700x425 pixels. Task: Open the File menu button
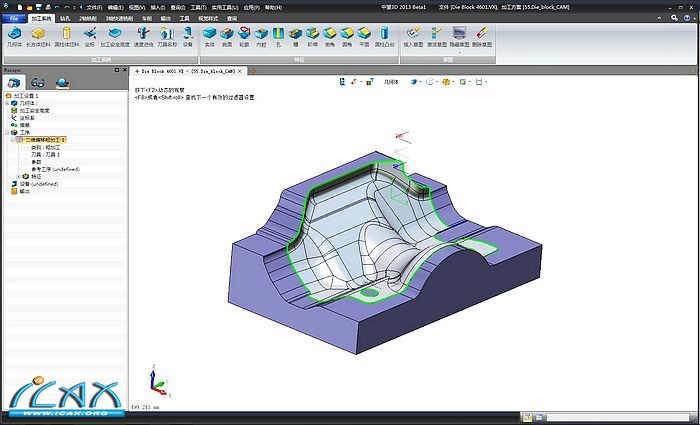(13, 18)
